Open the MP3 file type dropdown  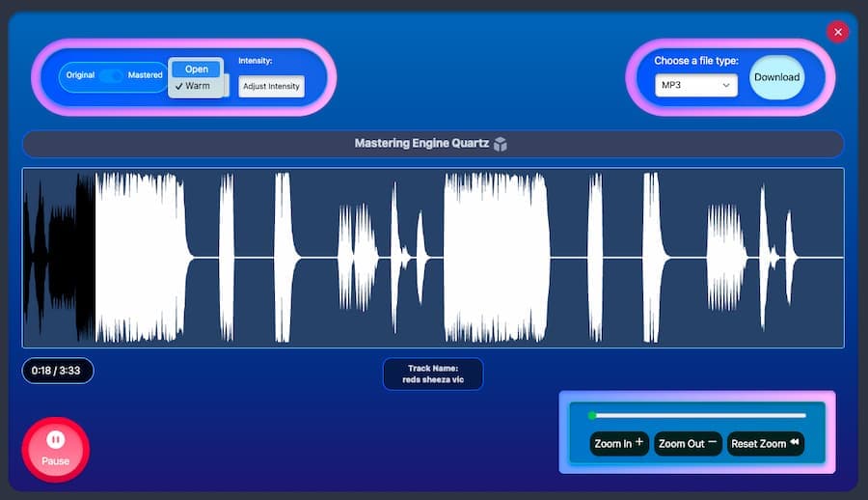pos(695,86)
